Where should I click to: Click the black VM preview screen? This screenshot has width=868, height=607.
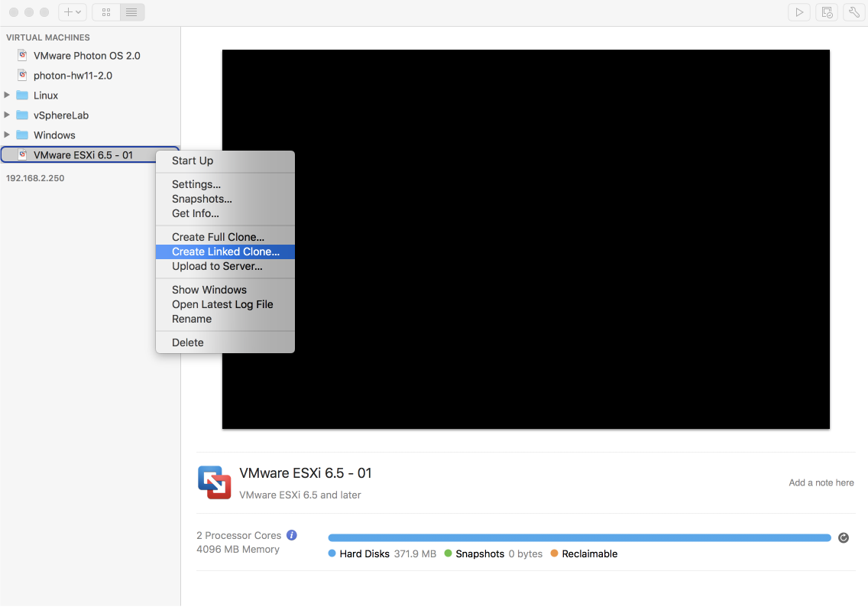tap(526, 239)
